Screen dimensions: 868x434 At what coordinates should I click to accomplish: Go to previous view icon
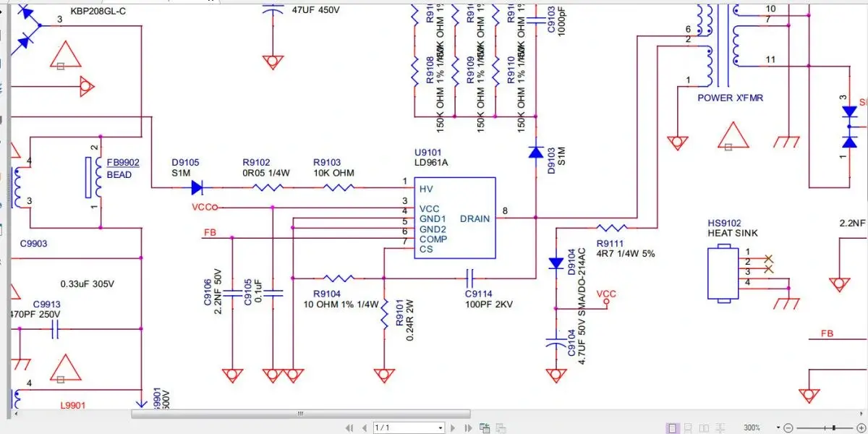(485, 428)
